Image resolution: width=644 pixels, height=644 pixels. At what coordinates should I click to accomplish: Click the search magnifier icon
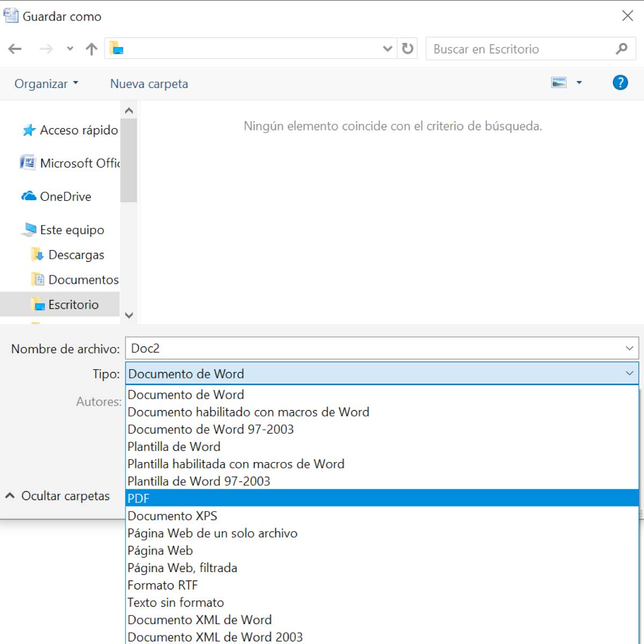point(621,49)
